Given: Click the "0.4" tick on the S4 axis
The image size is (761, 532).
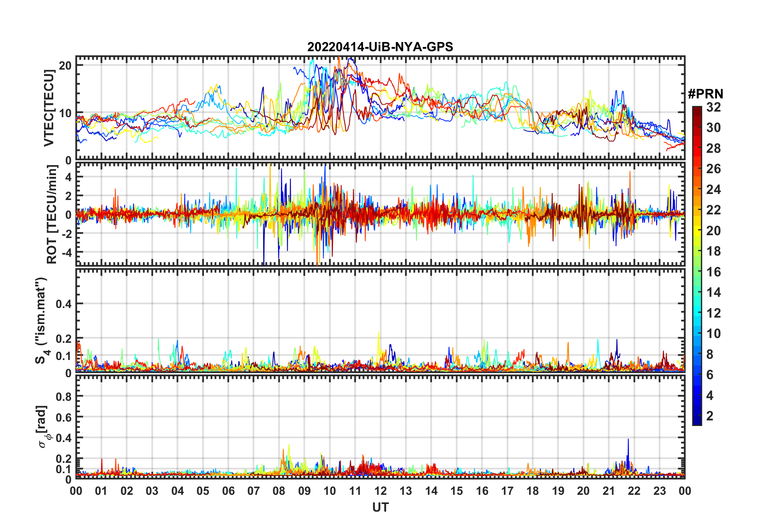Looking at the screenshot, I should [x=64, y=304].
